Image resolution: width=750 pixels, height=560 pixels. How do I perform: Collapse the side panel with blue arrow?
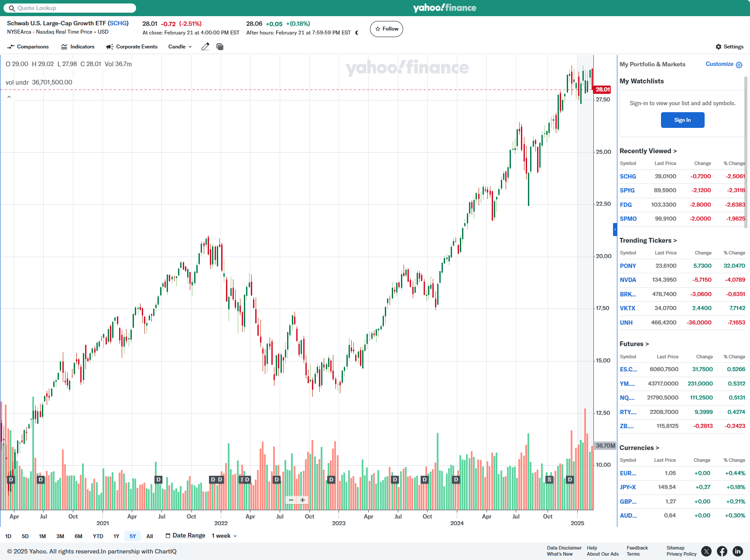615,229
